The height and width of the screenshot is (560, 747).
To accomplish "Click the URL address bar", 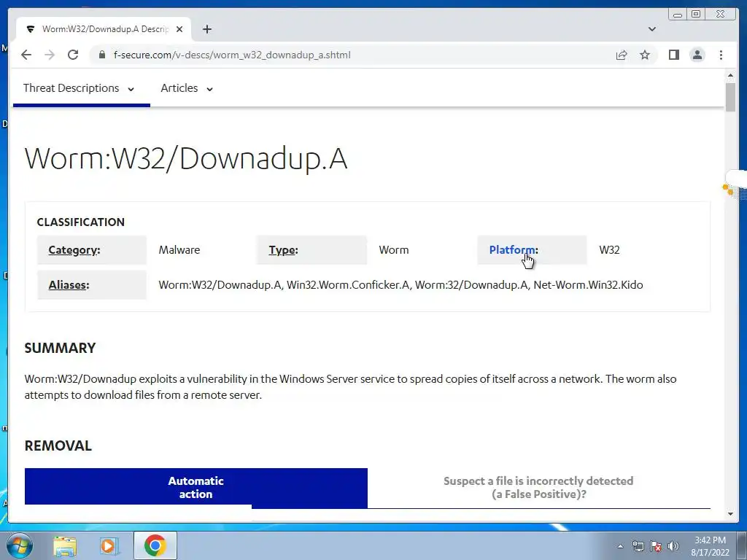I will pyautogui.click(x=352, y=55).
